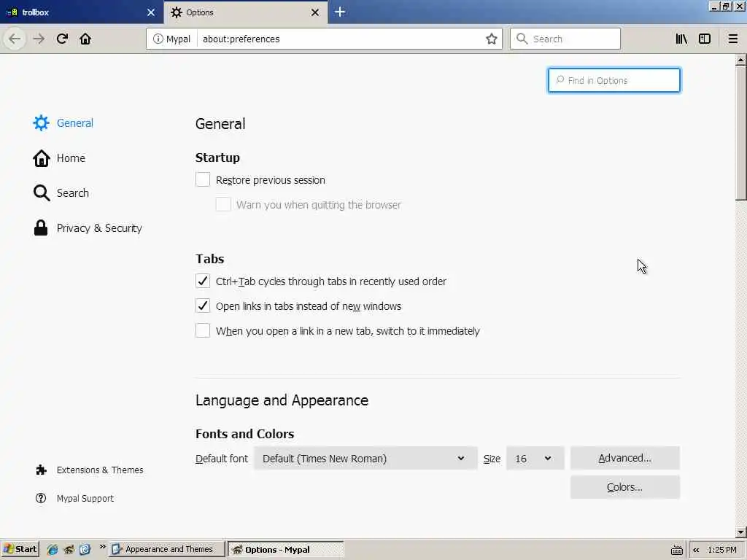Open a new tab with plus
Image resolution: width=747 pixels, height=560 pixels.
(x=340, y=12)
